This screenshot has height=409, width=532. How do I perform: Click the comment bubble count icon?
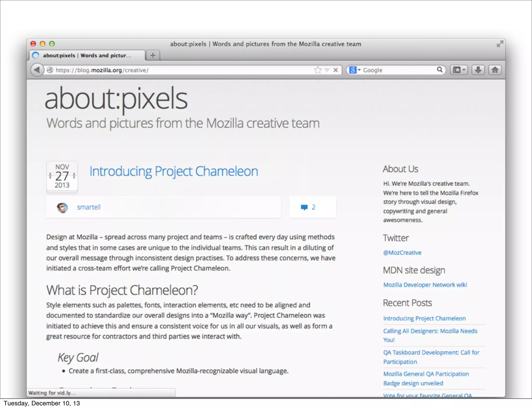(304, 207)
